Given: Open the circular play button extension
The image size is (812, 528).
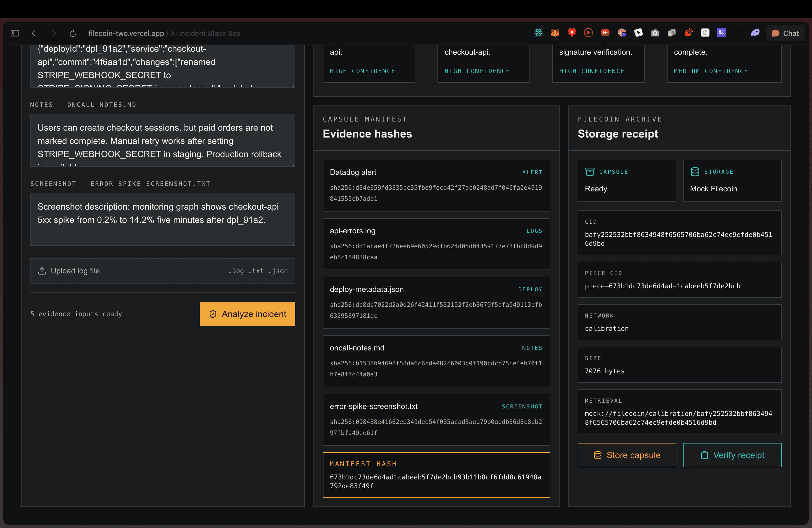Looking at the screenshot, I should pyautogui.click(x=588, y=33).
